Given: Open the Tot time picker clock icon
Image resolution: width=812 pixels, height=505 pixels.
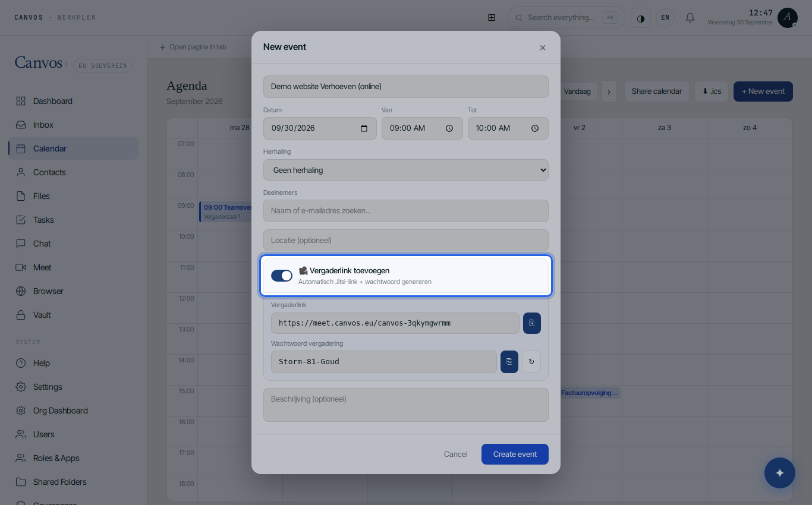Looking at the screenshot, I should (x=535, y=128).
